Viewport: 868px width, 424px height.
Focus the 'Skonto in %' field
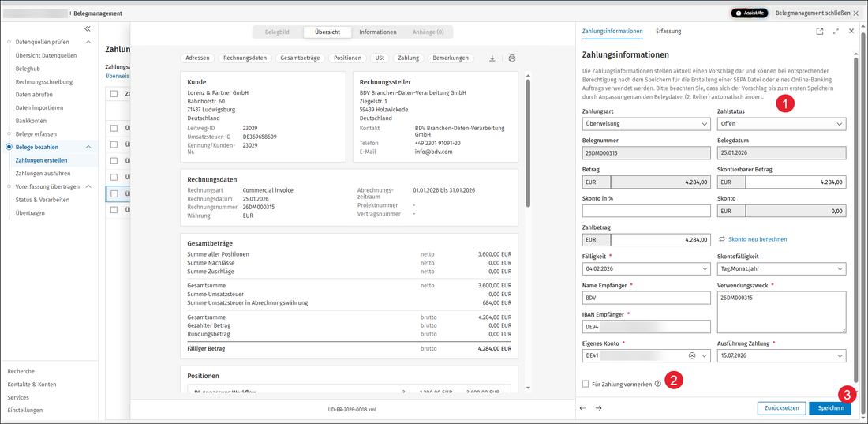pyautogui.click(x=646, y=211)
